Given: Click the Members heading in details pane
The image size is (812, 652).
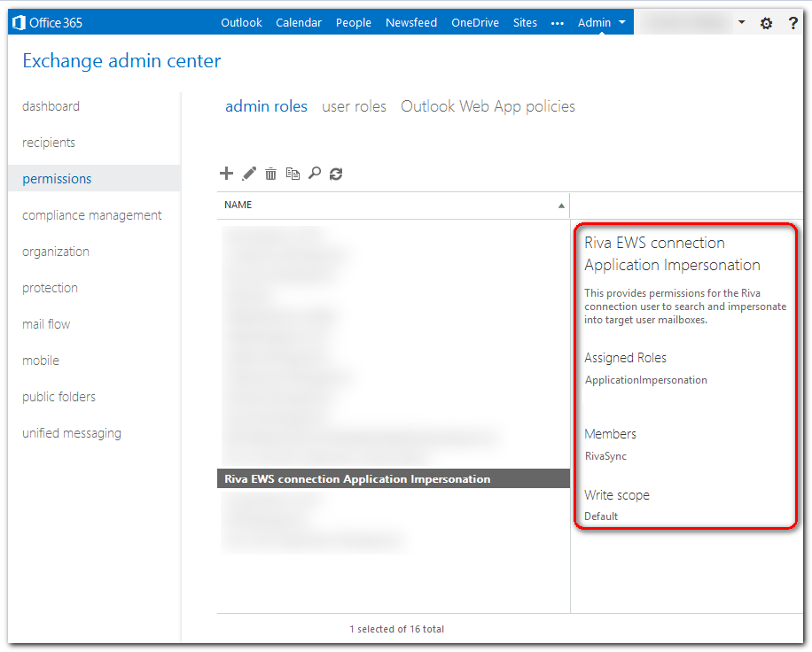Looking at the screenshot, I should point(610,433).
